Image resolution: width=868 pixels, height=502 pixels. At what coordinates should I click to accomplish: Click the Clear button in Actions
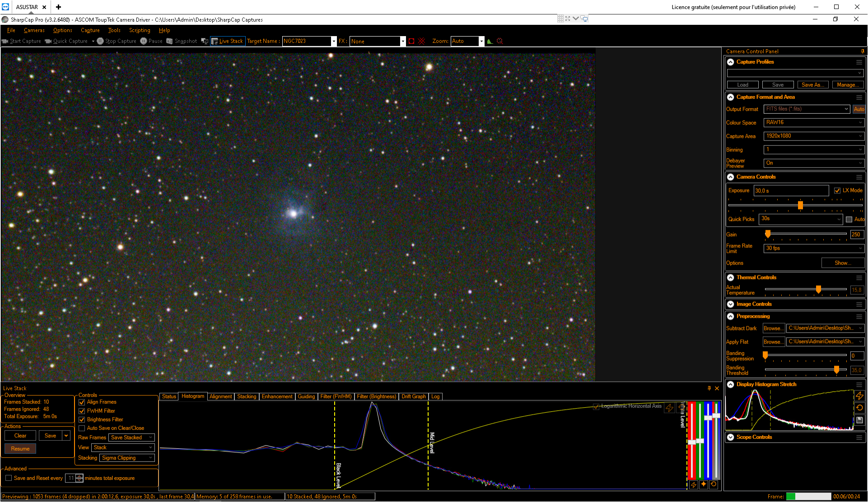click(x=20, y=436)
